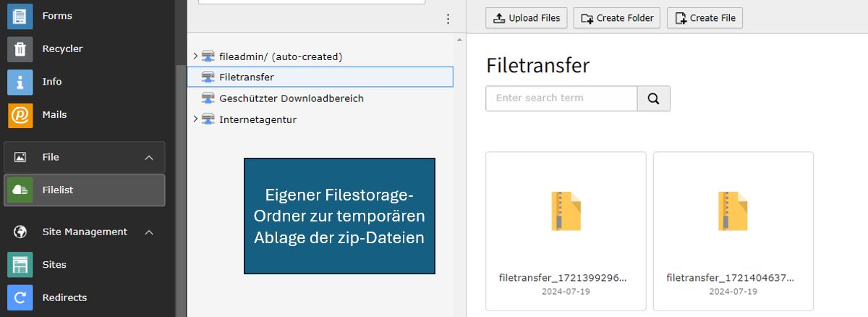
Task: Collapse the File module group
Action: [149, 158]
